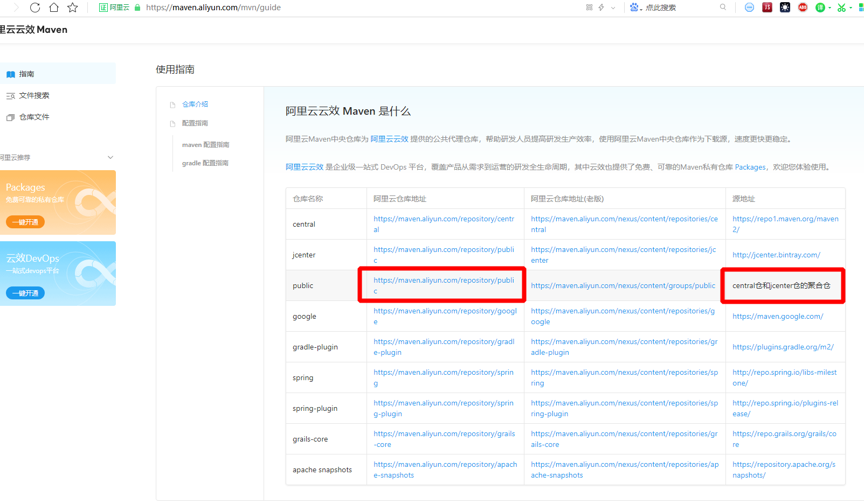Select 配置指南 in the guide navigation
This screenshot has width=864, height=504.
tap(195, 123)
